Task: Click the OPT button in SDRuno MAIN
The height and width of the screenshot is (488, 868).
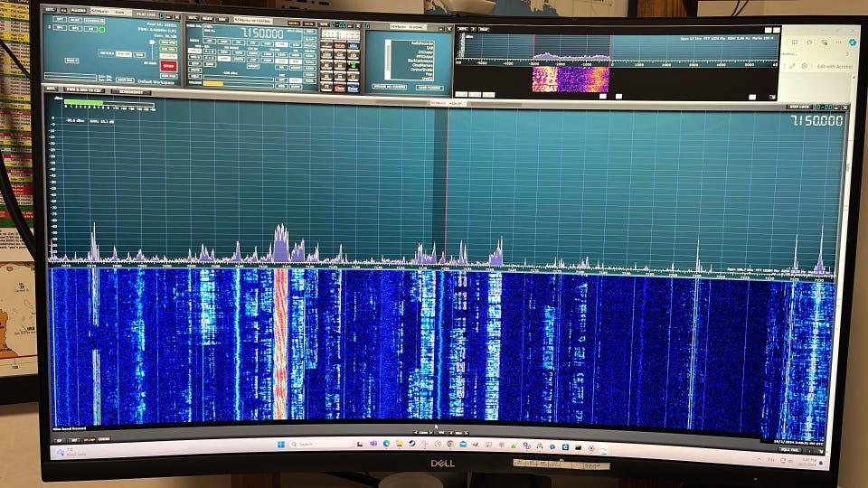Action: [60, 19]
